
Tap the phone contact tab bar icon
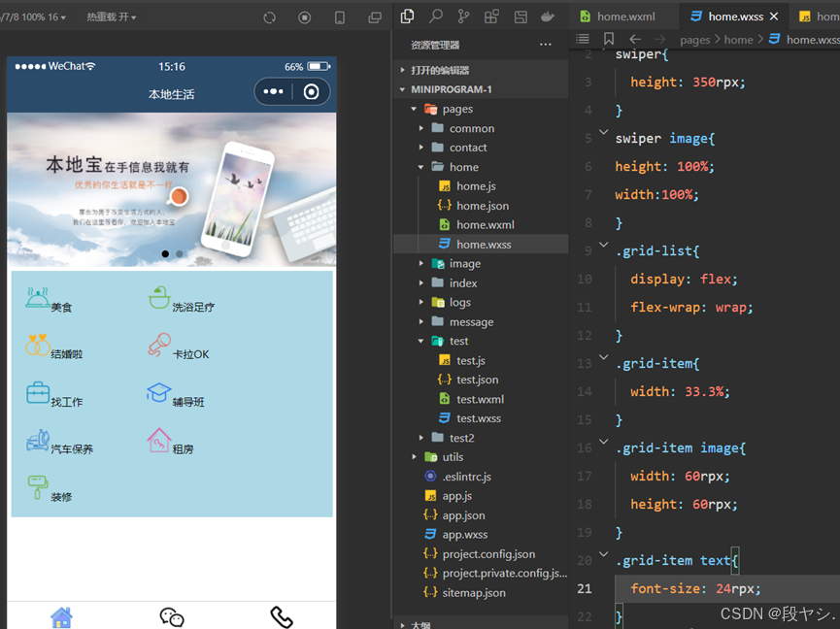(x=282, y=617)
